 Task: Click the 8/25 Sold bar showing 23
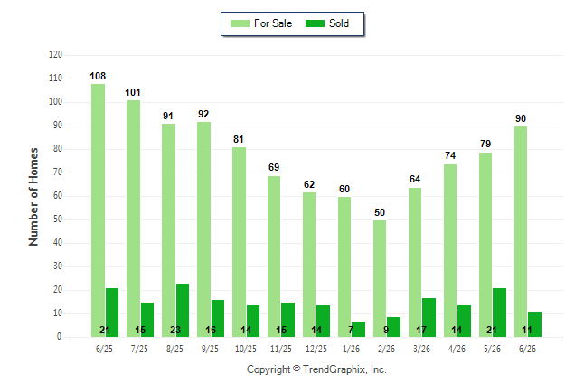click(183, 310)
